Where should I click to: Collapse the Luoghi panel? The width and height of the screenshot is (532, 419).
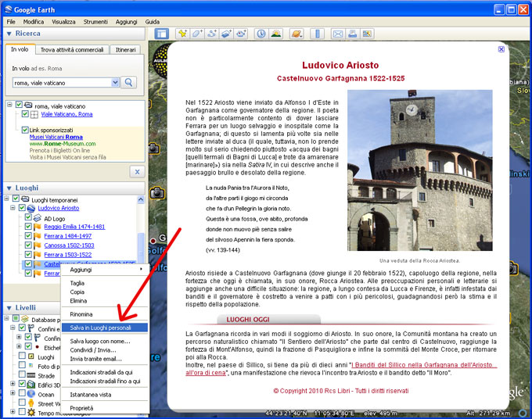(9, 188)
